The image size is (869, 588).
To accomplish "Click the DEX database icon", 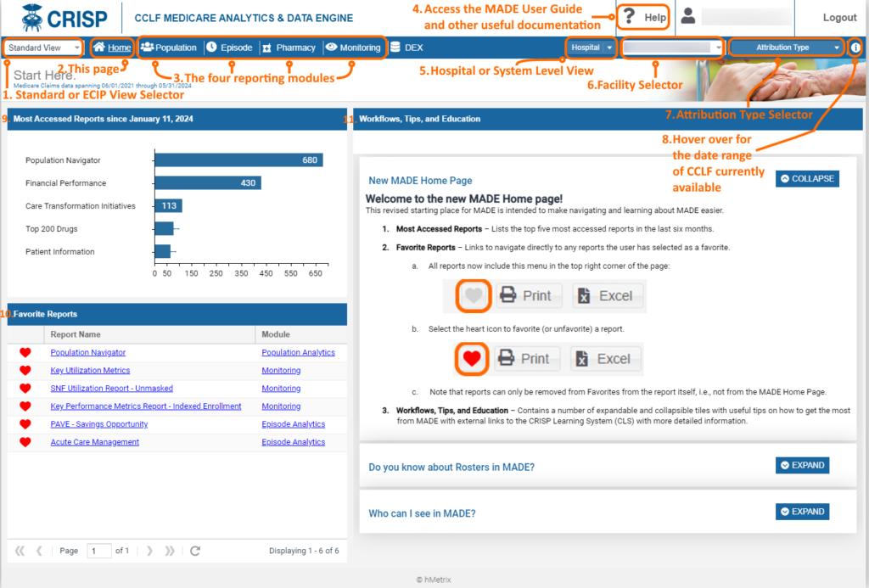I will (x=395, y=48).
